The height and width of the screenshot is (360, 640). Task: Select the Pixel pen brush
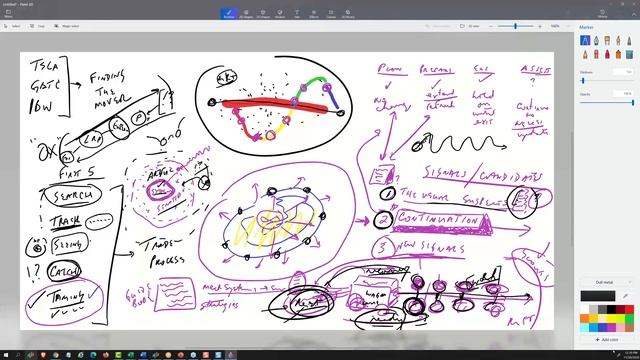pos(629,40)
